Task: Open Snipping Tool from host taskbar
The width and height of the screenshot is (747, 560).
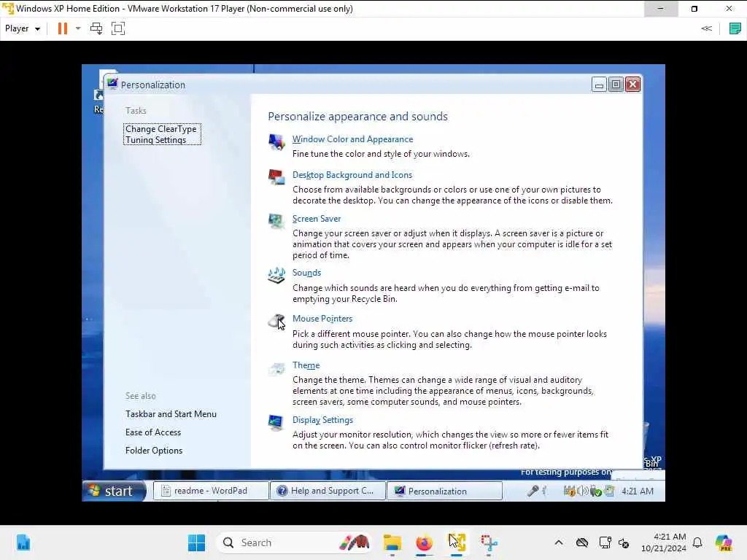Action: click(489, 542)
